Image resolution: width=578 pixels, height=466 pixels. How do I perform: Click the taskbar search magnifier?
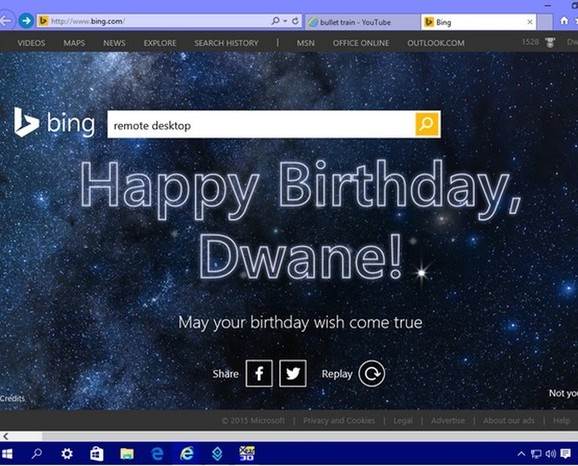pos(36,453)
